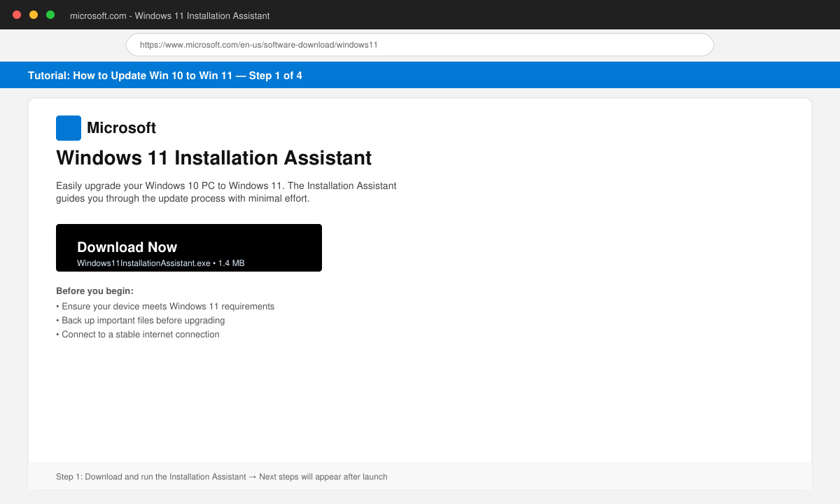This screenshot has height=504, width=840.
Task: Maximize window with green button
Action: 50,15
